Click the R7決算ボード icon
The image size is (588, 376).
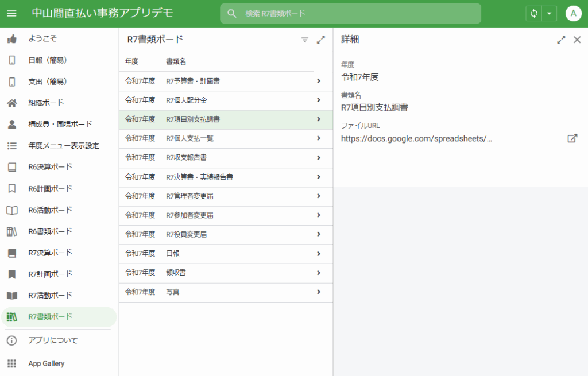point(12,253)
